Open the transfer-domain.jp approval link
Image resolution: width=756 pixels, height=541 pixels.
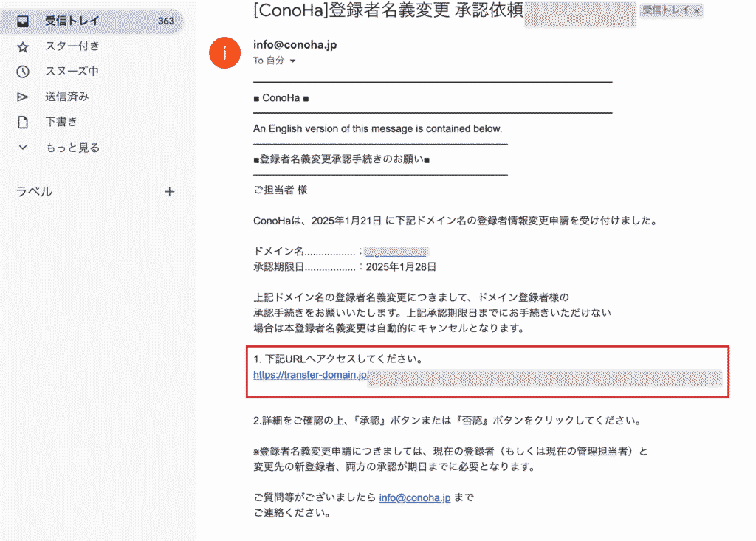click(310, 375)
